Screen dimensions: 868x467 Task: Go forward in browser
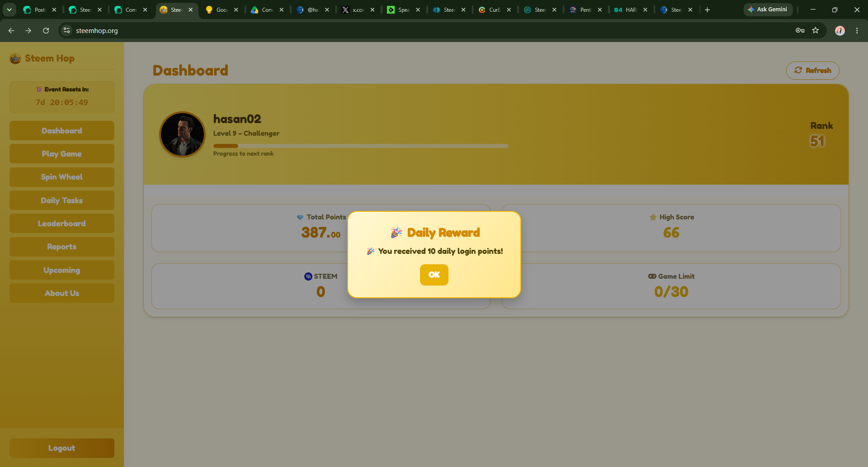point(28,30)
